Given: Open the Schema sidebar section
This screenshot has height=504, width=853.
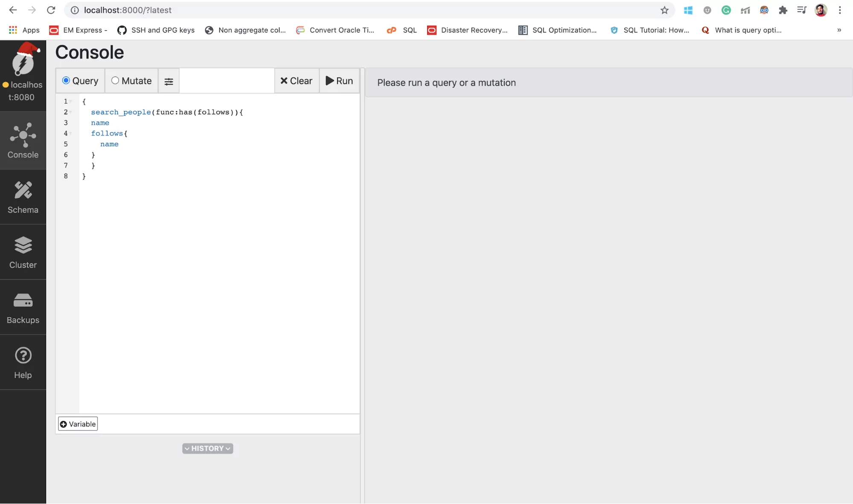Looking at the screenshot, I should pos(23,197).
